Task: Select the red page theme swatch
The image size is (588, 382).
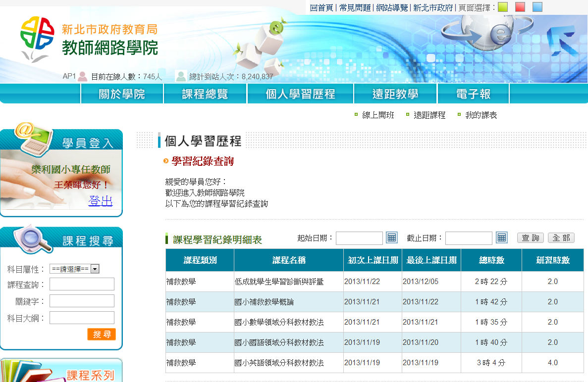Action: point(520,7)
